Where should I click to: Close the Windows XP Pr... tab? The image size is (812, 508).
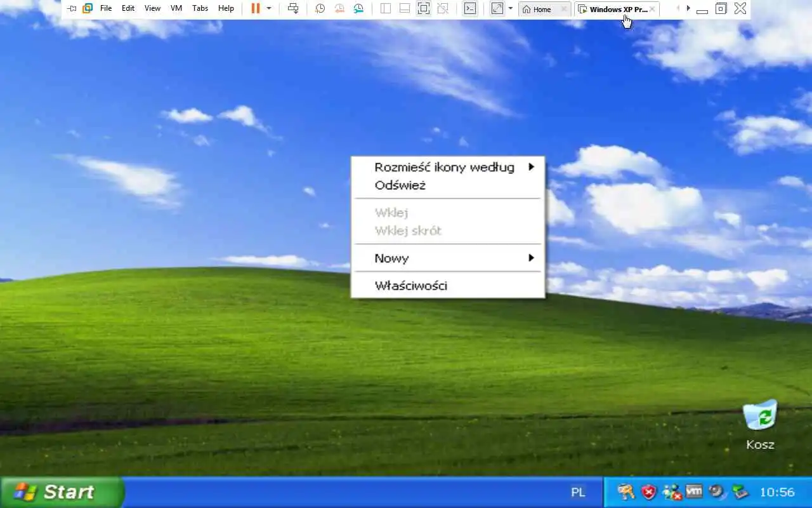coord(653,10)
